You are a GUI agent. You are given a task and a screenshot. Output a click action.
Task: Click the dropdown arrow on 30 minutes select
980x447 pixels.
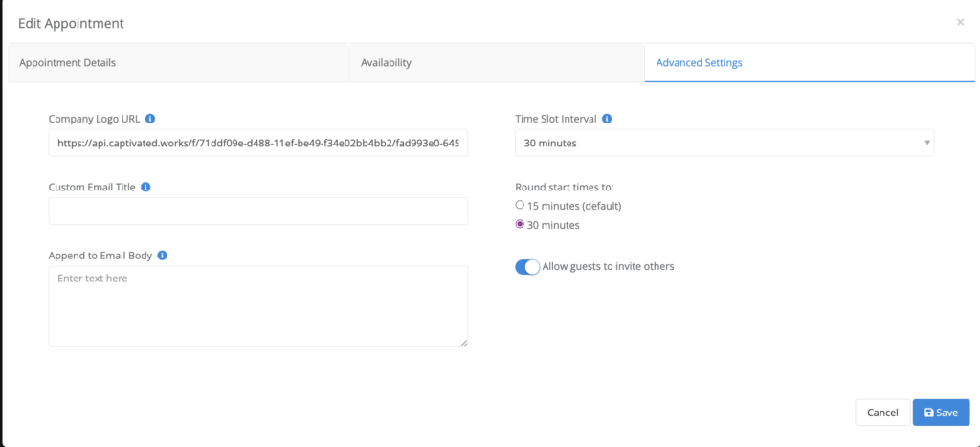(x=926, y=144)
